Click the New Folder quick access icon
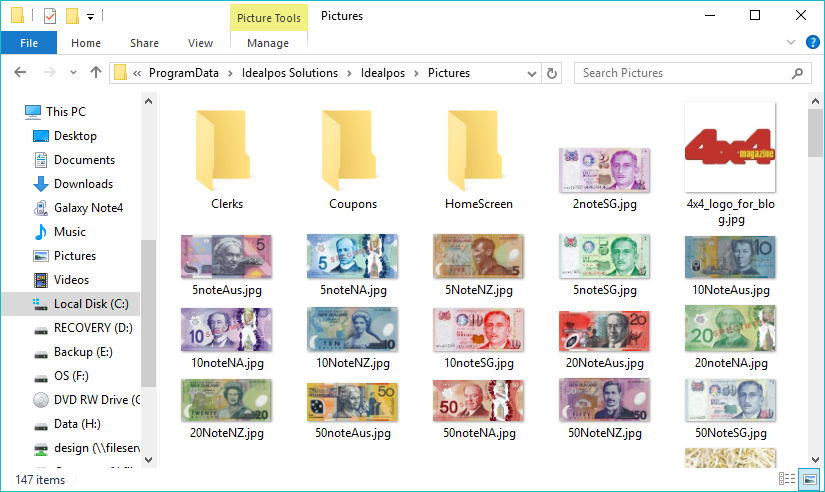 pyautogui.click(x=72, y=16)
